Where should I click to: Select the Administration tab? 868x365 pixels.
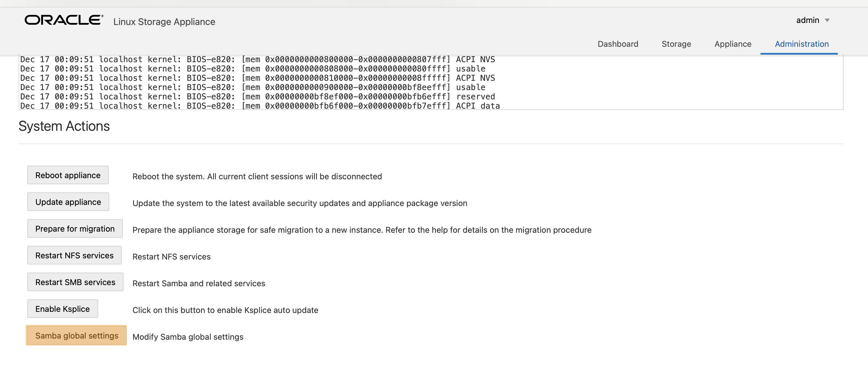(x=801, y=44)
